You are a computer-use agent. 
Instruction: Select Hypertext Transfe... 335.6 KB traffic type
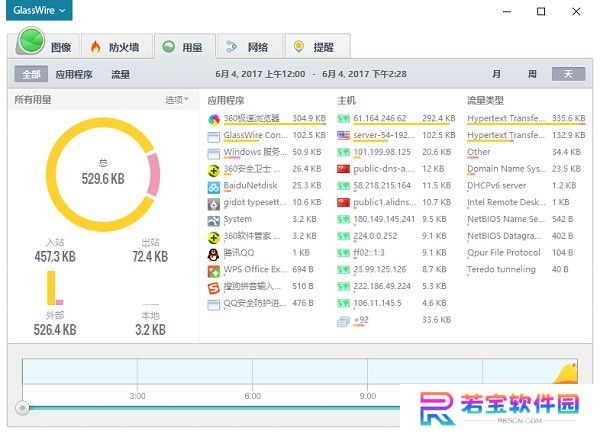point(526,119)
